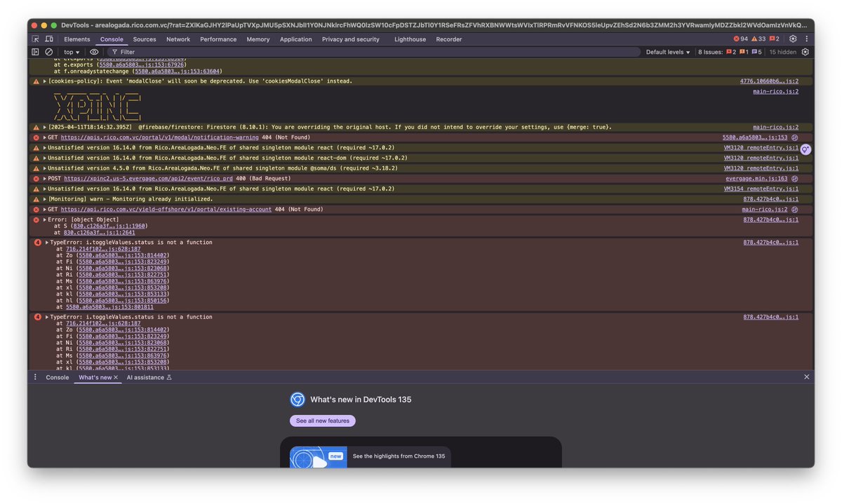Expand the firebase/firestore warning message
Image resolution: width=842 pixels, height=504 pixels.
45,128
